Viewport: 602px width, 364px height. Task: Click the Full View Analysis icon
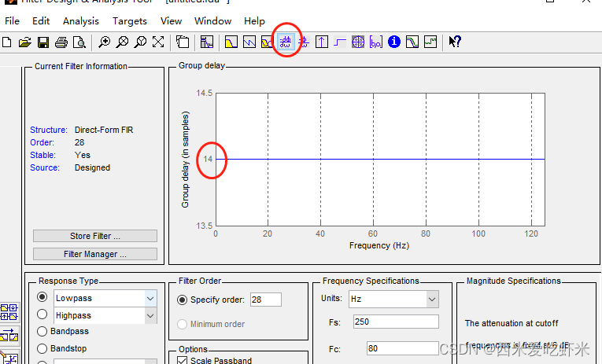click(x=183, y=42)
